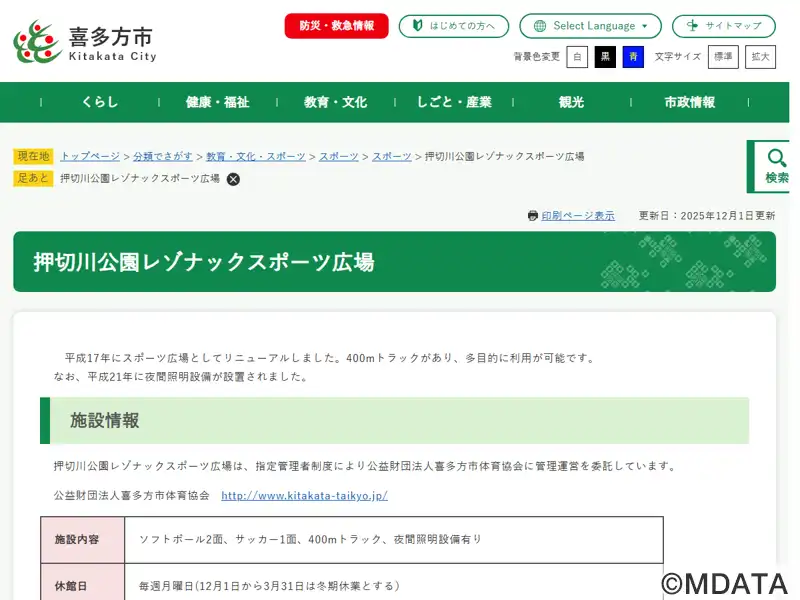
Task: Expand the Select Language dropdown
Action: click(590, 26)
